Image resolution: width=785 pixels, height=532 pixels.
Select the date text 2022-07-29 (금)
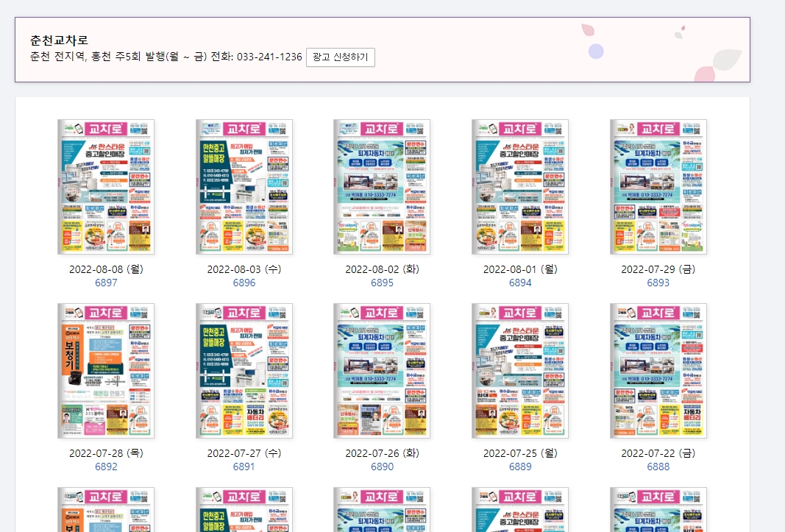[x=658, y=269]
